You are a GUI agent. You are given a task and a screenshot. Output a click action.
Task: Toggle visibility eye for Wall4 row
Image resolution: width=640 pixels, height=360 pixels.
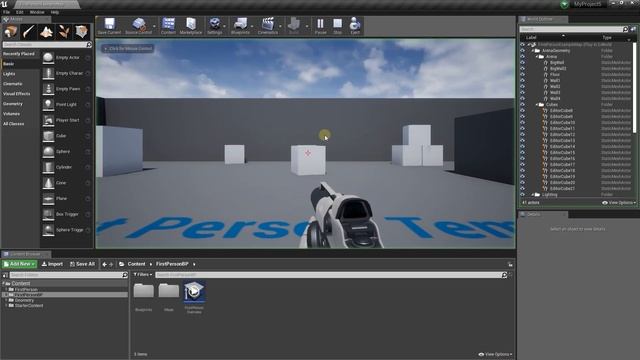tap(522, 99)
